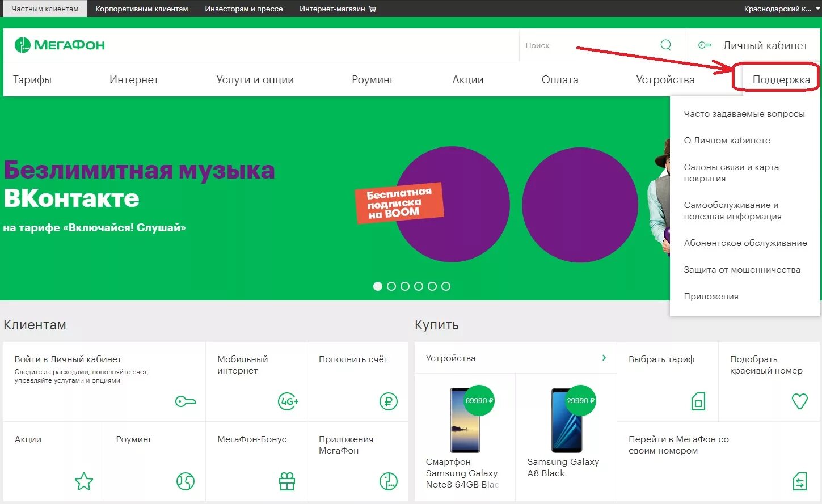Open the Акции navigation menu
Screen dimensions: 822x504
(468, 80)
